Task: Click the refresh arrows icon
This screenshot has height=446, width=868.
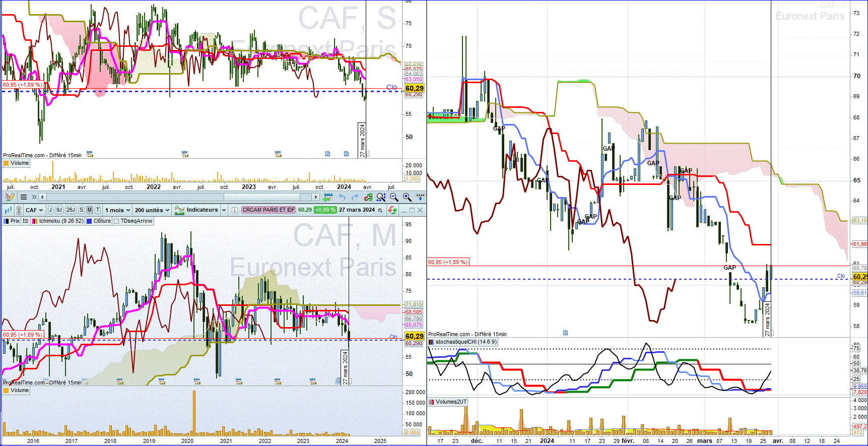Action: coord(392,210)
